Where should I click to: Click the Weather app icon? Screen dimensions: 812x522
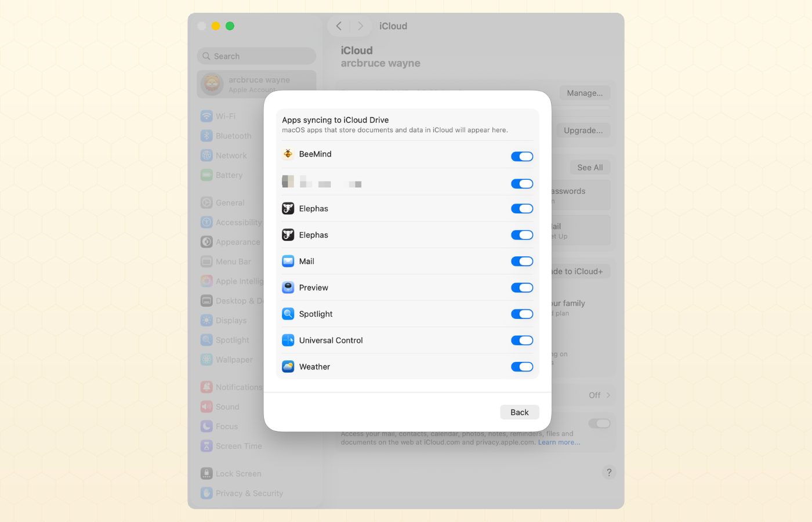click(288, 367)
